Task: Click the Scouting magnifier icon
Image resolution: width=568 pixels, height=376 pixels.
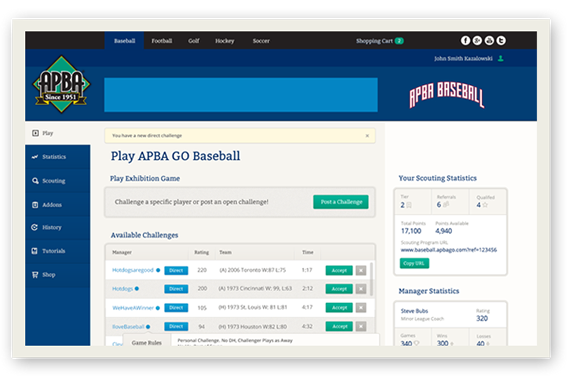Action: pos(35,181)
